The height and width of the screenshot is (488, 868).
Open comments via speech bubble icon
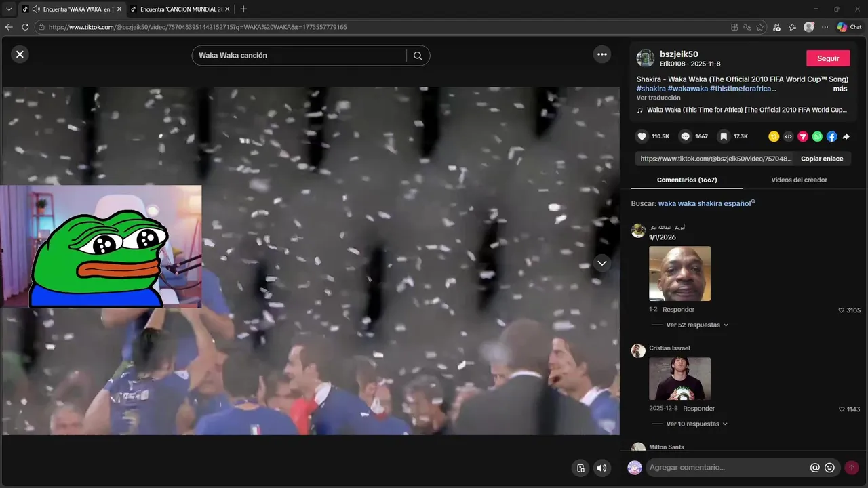[x=685, y=136]
